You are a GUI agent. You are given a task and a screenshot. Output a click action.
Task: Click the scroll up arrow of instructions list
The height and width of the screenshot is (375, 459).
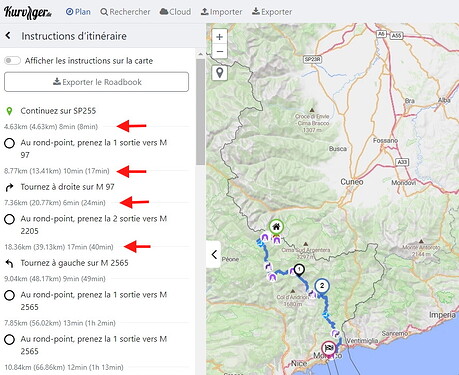(x=200, y=54)
